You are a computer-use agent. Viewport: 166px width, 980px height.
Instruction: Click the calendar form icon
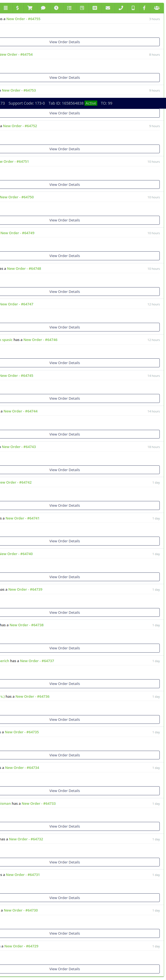pyautogui.click(x=82, y=8)
